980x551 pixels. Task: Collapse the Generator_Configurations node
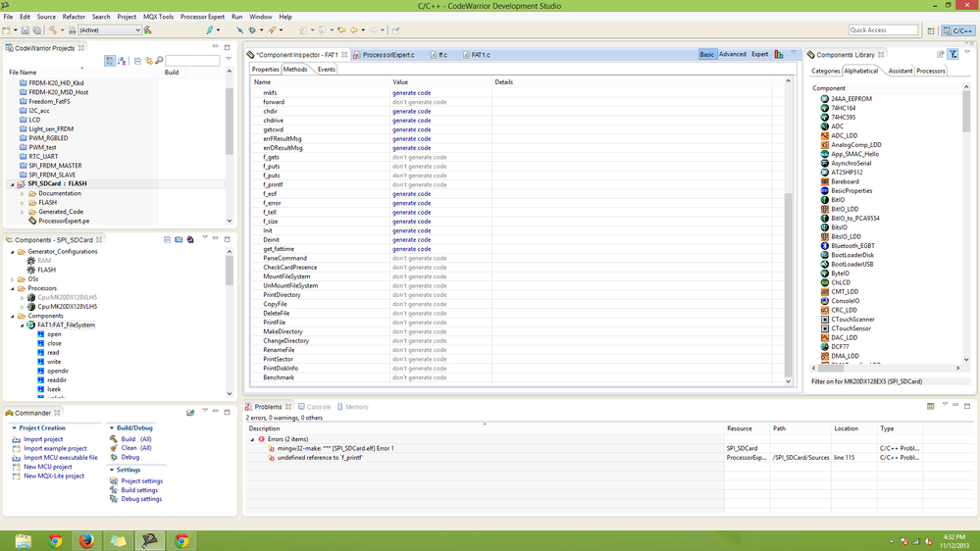tap(13, 252)
